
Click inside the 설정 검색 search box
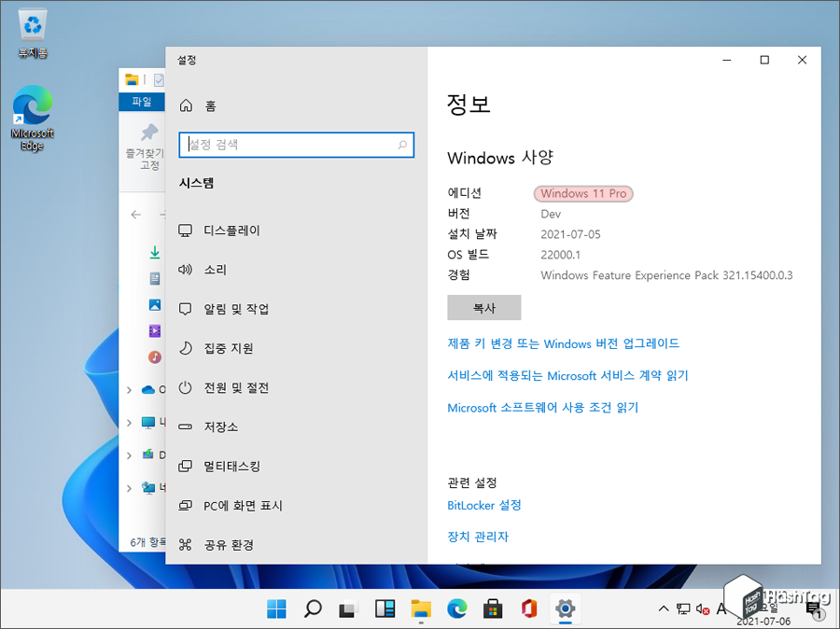pos(296,147)
